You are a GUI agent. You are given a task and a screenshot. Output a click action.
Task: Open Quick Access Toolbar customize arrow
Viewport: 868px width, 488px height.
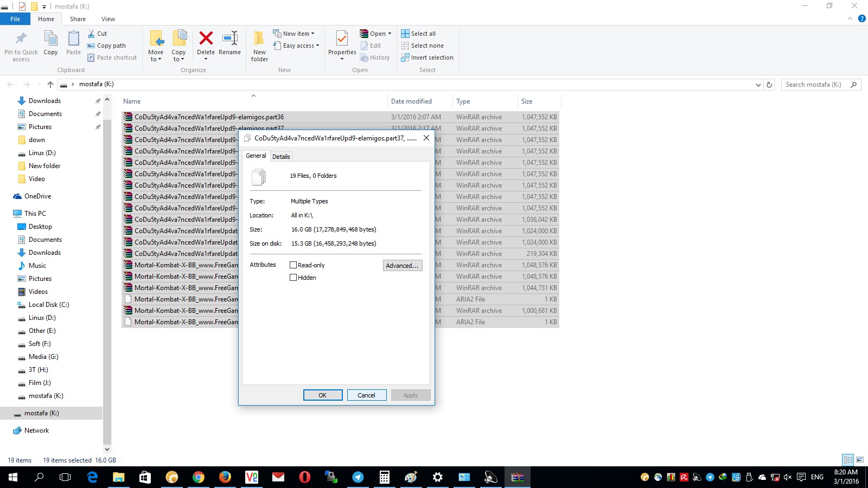44,7
